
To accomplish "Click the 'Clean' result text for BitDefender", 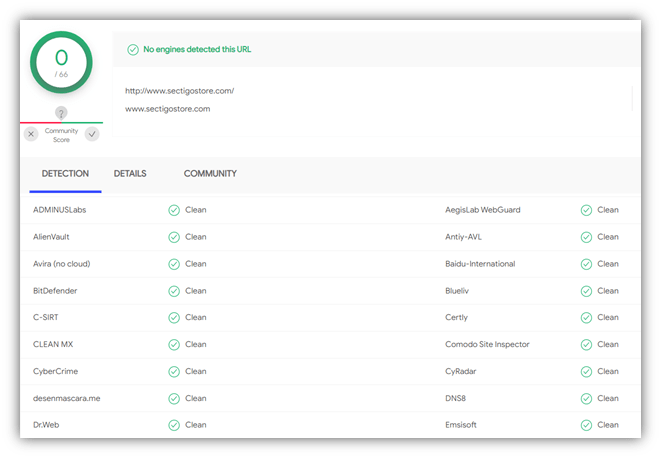I will [196, 291].
